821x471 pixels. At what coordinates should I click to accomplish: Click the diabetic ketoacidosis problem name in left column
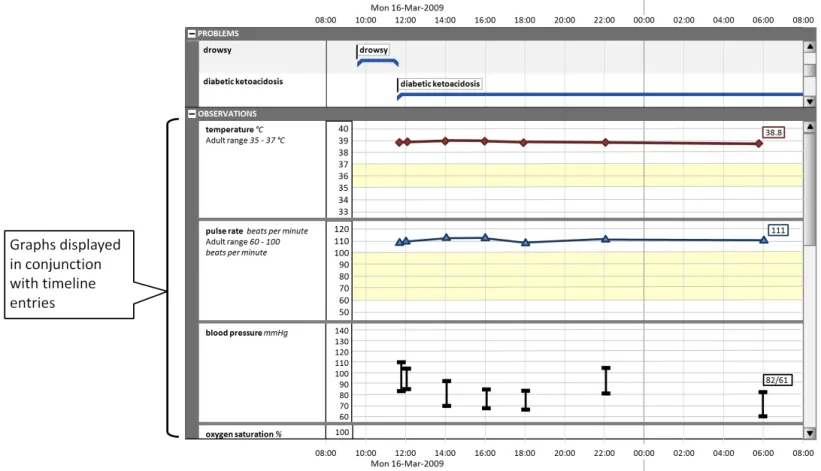[x=245, y=82]
